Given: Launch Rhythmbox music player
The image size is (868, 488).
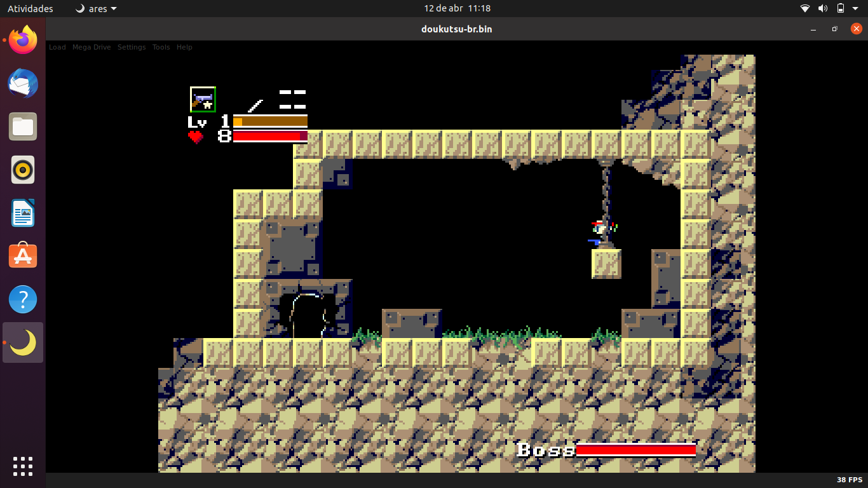Looking at the screenshot, I should tap(23, 170).
